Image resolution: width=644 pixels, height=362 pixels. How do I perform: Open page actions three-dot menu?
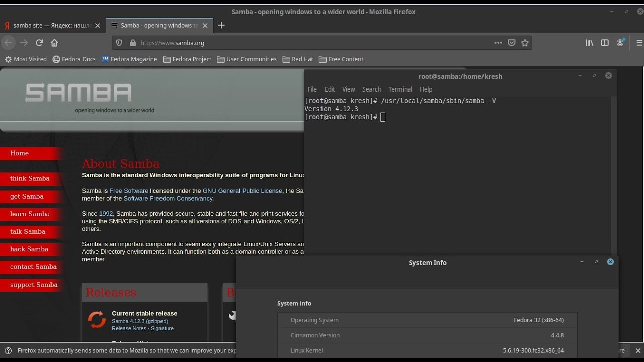(x=498, y=43)
